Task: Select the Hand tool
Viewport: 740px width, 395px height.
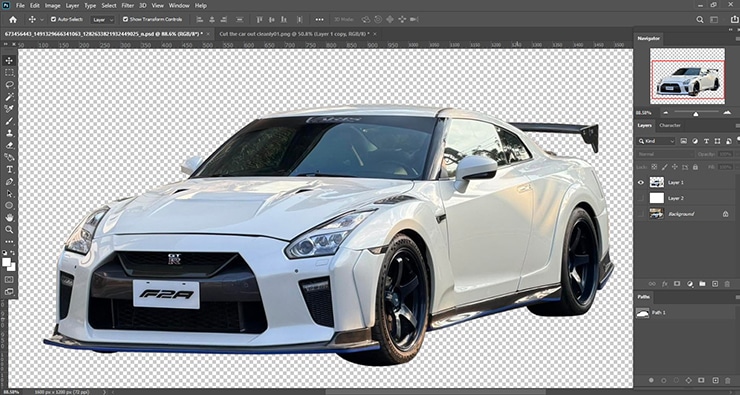Action: (x=9, y=218)
